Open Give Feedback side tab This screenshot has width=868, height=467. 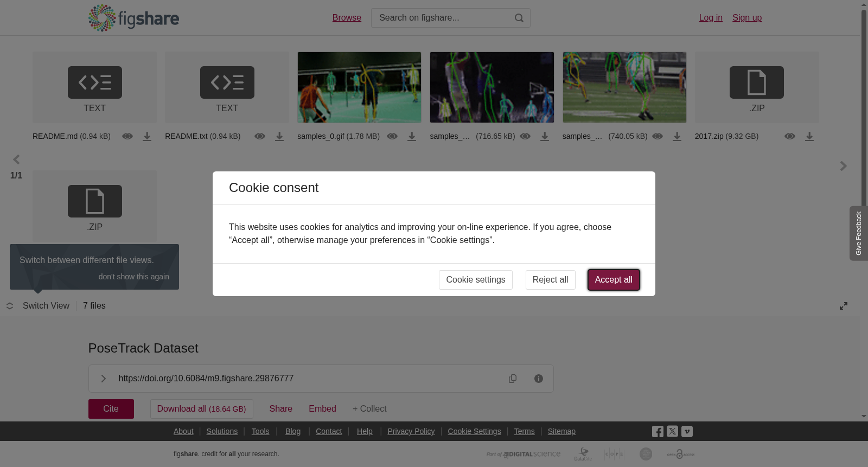pyautogui.click(x=859, y=233)
